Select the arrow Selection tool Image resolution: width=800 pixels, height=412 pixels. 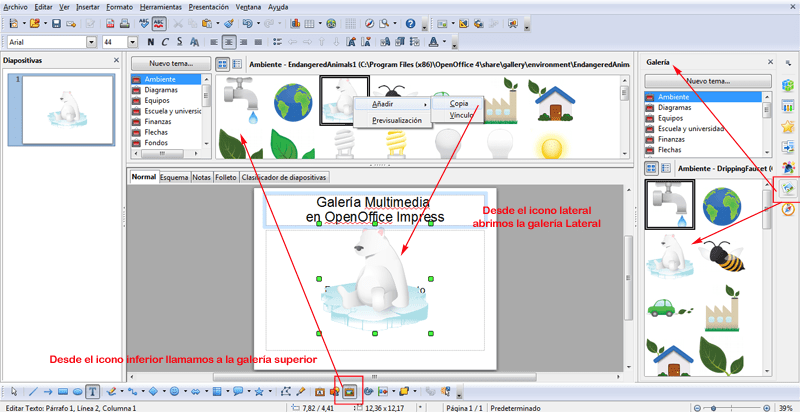14,392
